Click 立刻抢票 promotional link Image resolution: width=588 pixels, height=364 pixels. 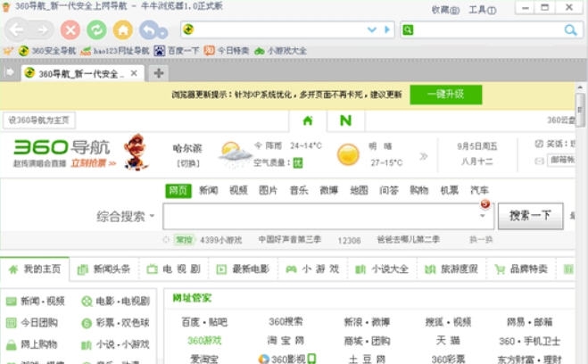pos(94,163)
